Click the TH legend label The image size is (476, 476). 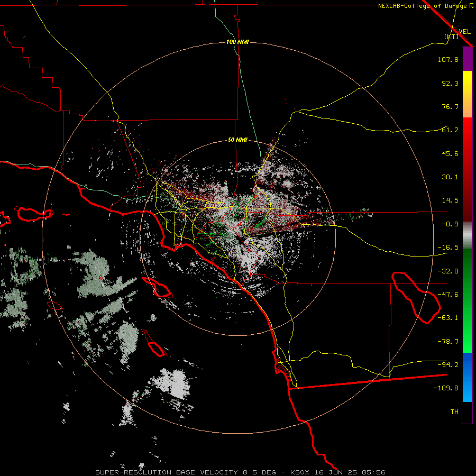tap(454, 412)
